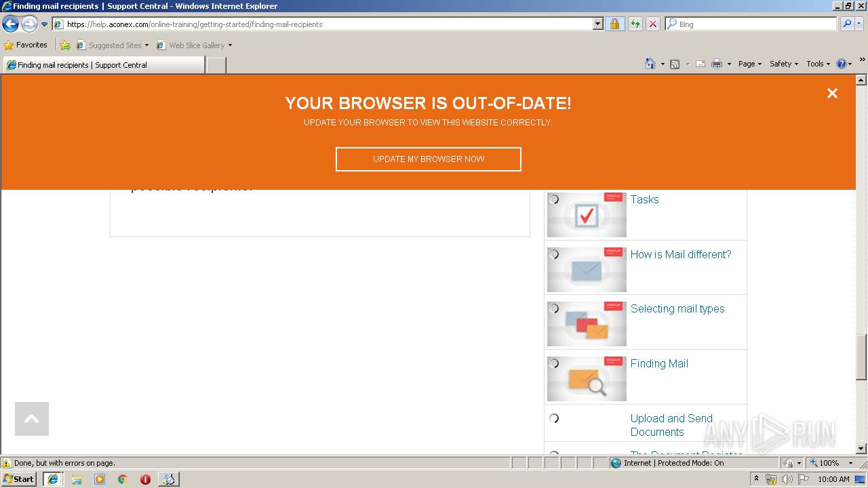The width and height of the screenshot is (868, 488).
Task: Expand the command bar overflow chevron
Action: pyautogui.click(x=863, y=60)
